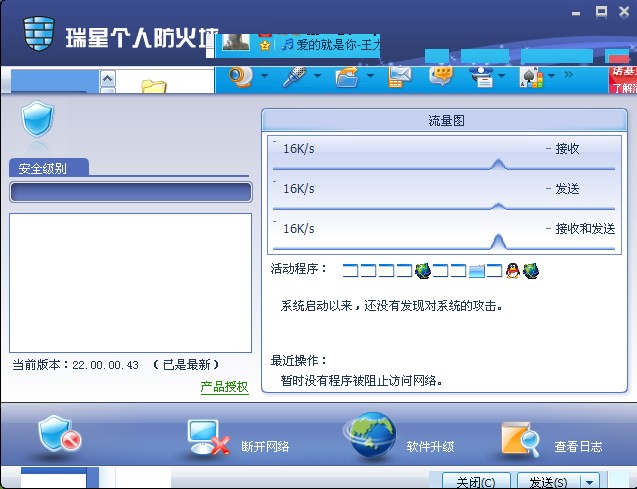Open the dropdown arrow next to 发送(S)

point(589,482)
